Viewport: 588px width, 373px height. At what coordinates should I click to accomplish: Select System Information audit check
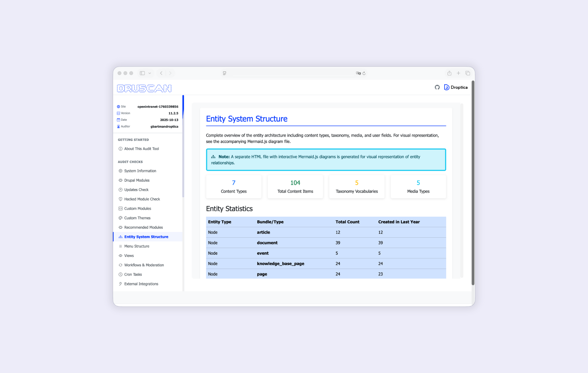tap(140, 171)
